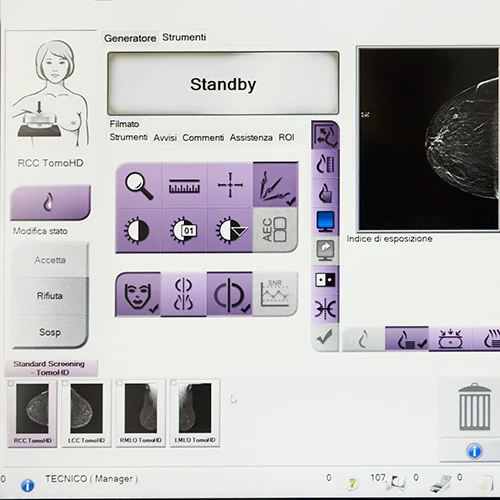The width and height of the screenshot is (500, 500).
Task: Select the LMLO TomoHD thumbnail
Action: pos(195,413)
